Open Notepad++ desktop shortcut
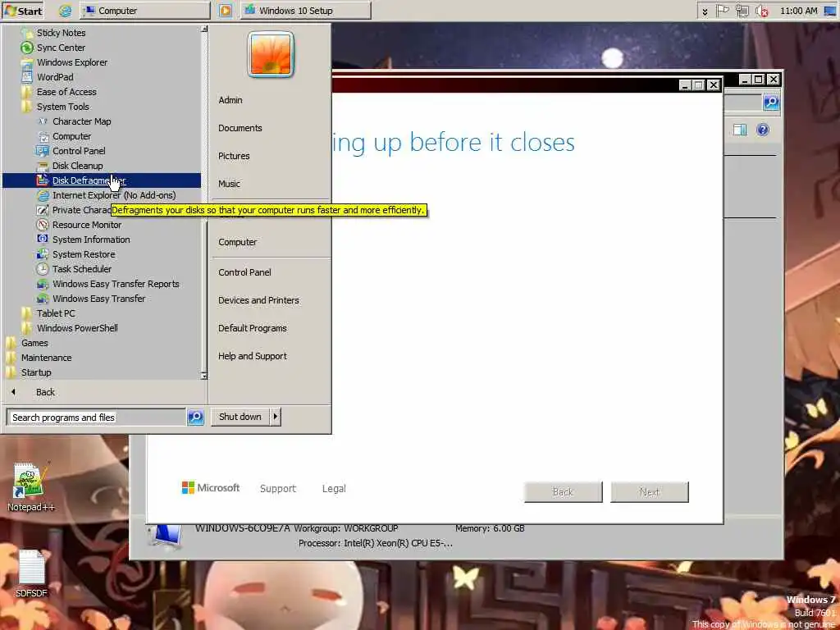Viewport: 840px width, 630px height. click(x=30, y=486)
